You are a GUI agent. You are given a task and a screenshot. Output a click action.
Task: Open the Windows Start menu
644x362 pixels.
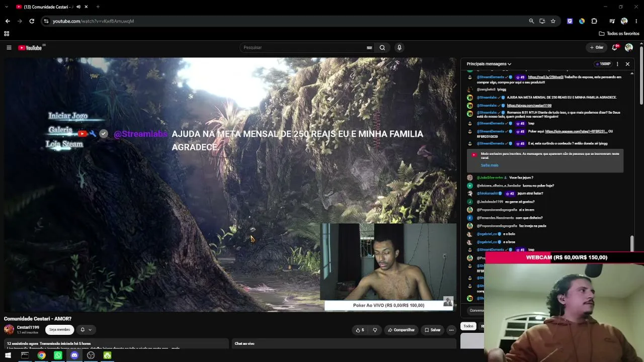point(8,355)
